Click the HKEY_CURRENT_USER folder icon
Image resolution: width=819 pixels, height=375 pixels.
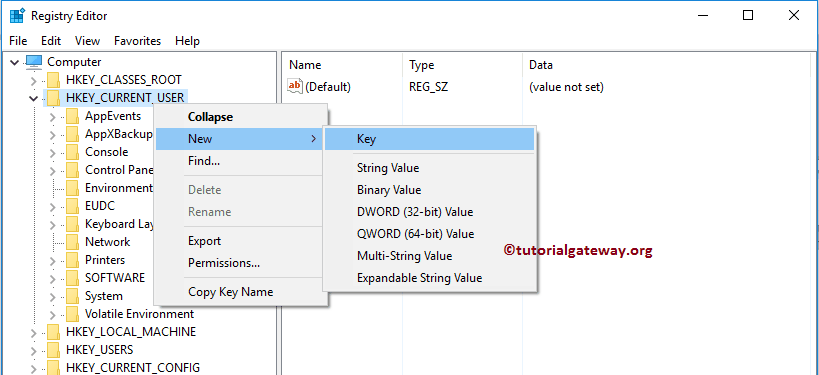pyautogui.click(x=53, y=98)
